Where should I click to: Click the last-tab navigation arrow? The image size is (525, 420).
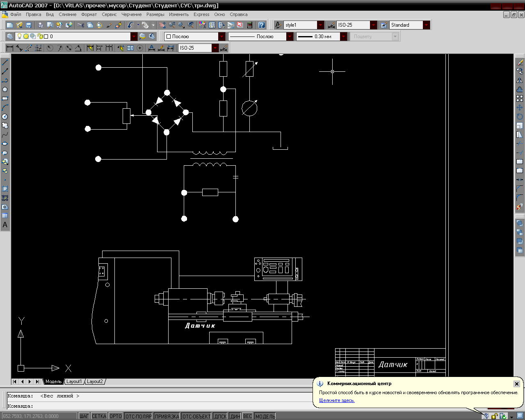pos(37,381)
